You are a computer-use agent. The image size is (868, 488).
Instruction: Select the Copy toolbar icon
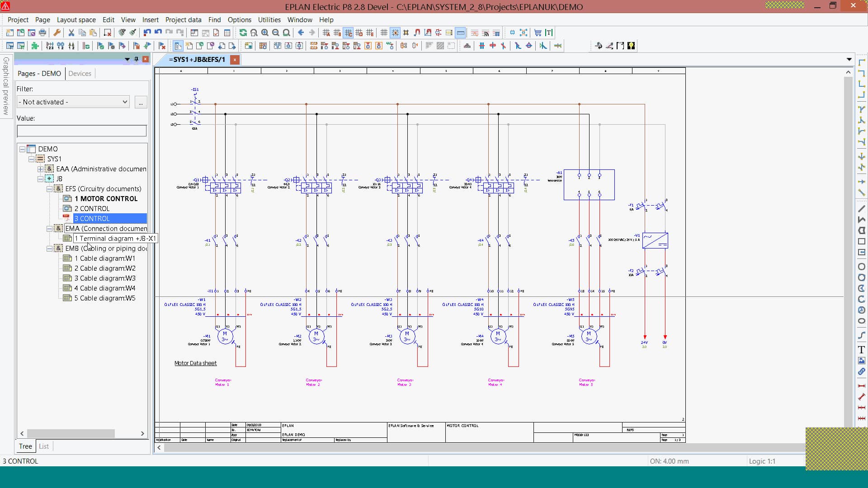click(x=82, y=33)
